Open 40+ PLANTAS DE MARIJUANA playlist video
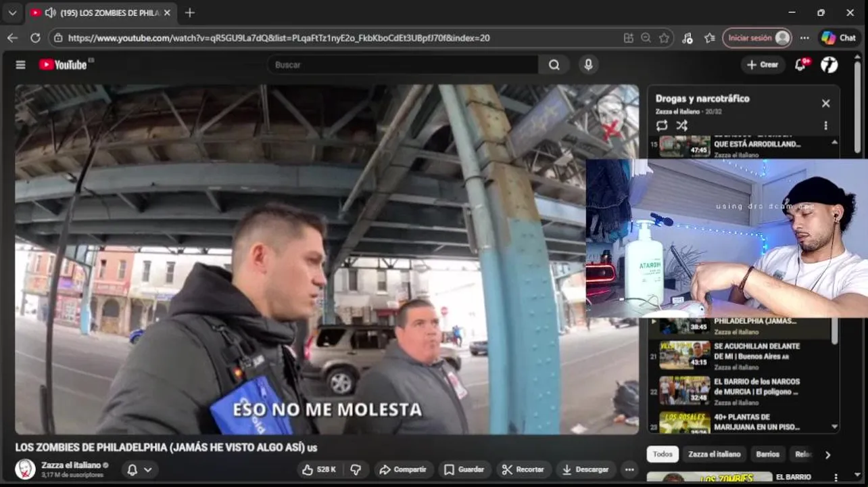Viewport: 868px width, 487px height. tap(740, 423)
